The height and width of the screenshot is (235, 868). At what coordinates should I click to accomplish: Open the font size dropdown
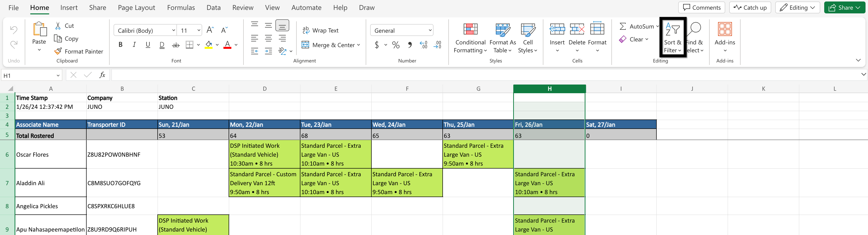(199, 30)
